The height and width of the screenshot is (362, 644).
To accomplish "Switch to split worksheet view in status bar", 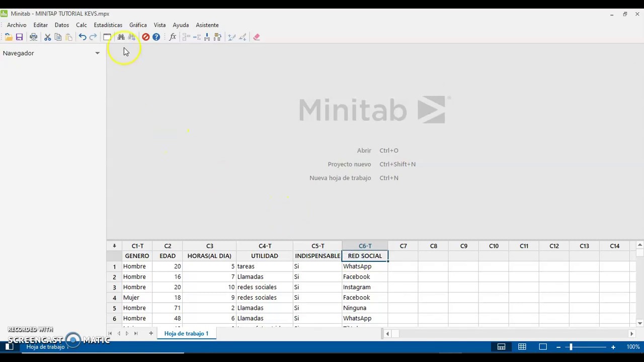I will point(502,347).
